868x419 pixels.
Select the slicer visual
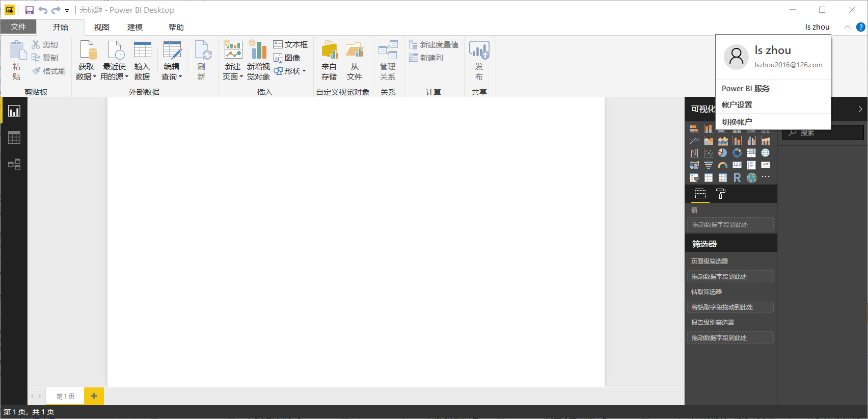(694, 177)
